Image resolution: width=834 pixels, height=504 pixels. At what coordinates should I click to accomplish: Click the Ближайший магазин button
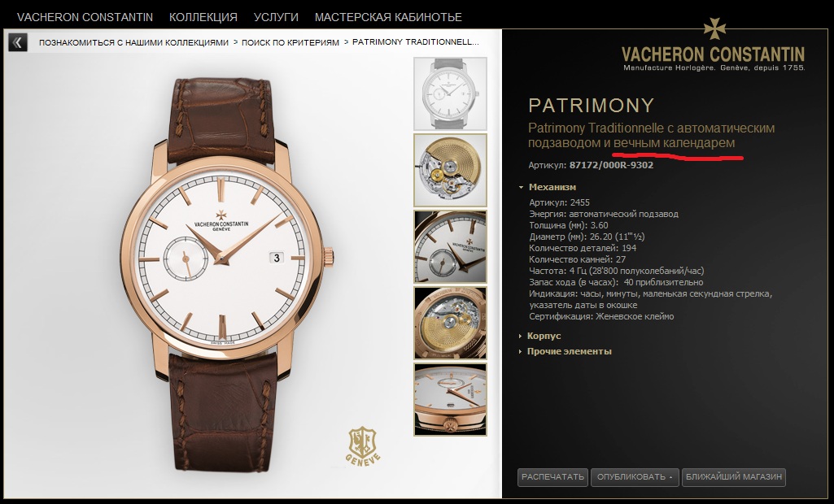[x=733, y=477]
